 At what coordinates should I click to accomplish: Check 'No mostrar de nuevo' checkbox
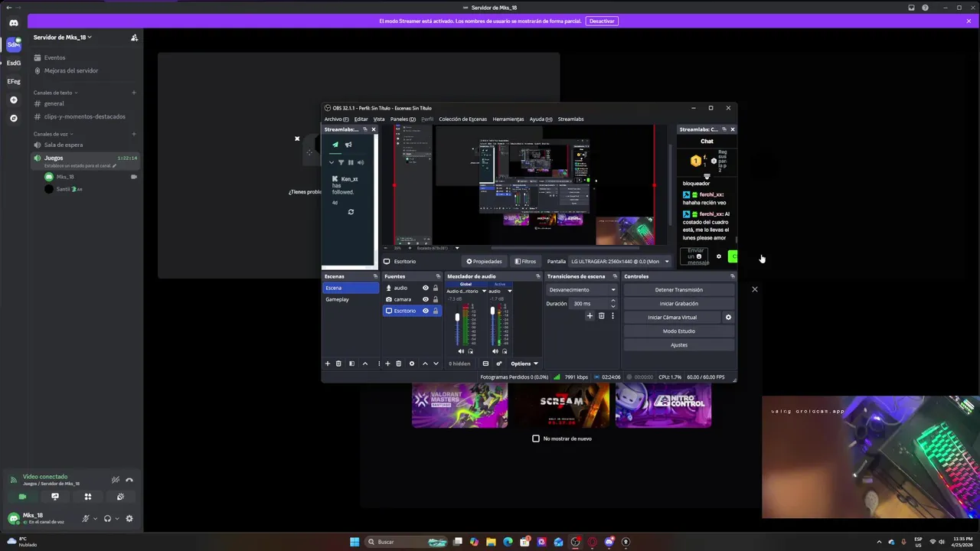(x=536, y=439)
